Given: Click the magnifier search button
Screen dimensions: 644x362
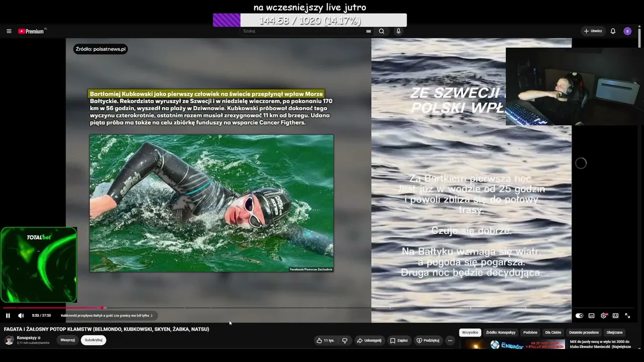Looking at the screenshot, I should click(x=382, y=31).
